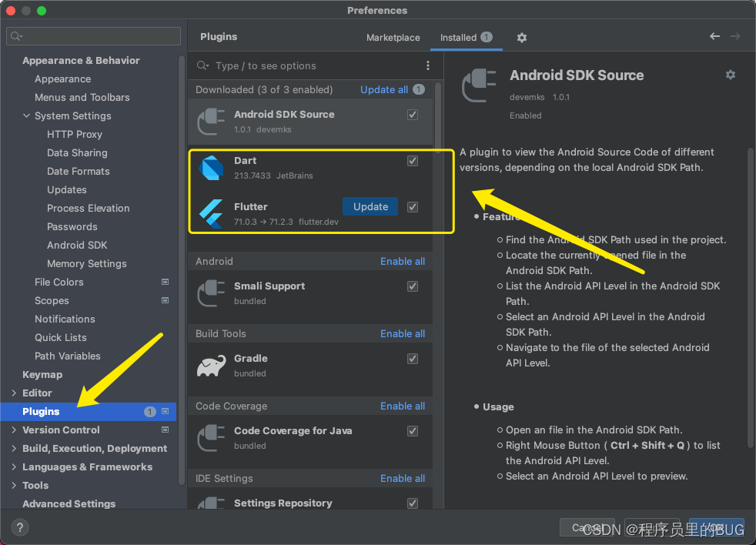Click the settings tree vertical scrollbar
The height and width of the screenshot is (545, 756).
(181, 270)
